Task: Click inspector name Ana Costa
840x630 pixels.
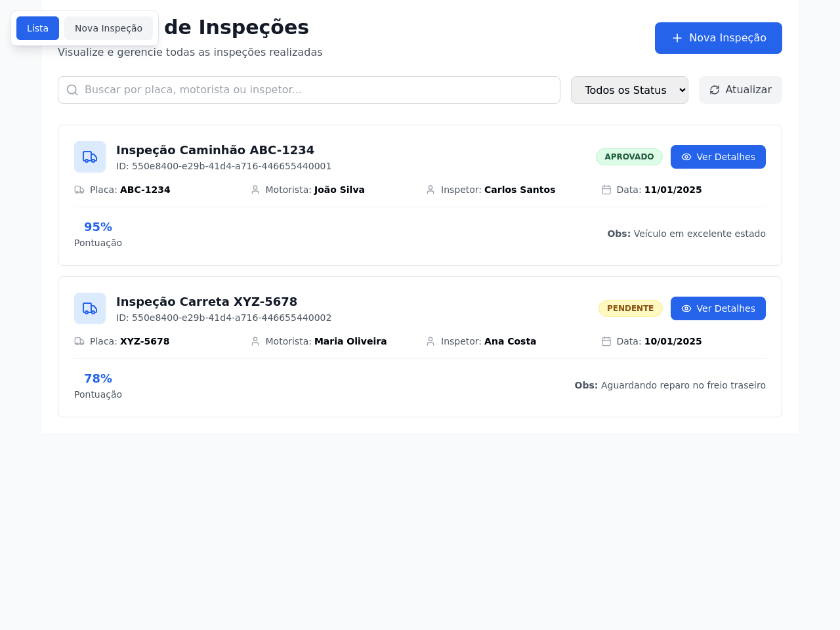Action: click(510, 341)
